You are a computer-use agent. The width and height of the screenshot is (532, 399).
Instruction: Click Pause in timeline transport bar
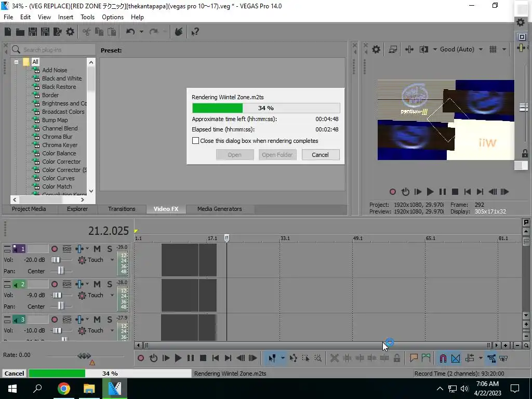click(x=191, y=358)
